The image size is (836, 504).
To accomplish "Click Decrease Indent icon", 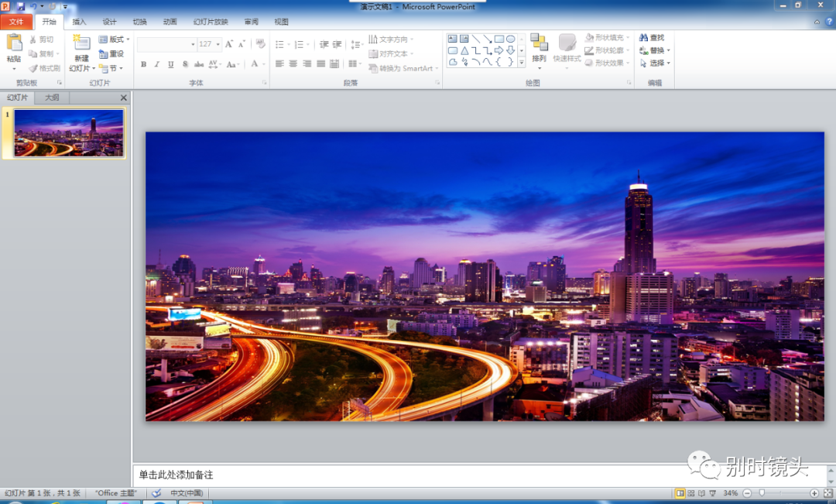I will (324, 44).
